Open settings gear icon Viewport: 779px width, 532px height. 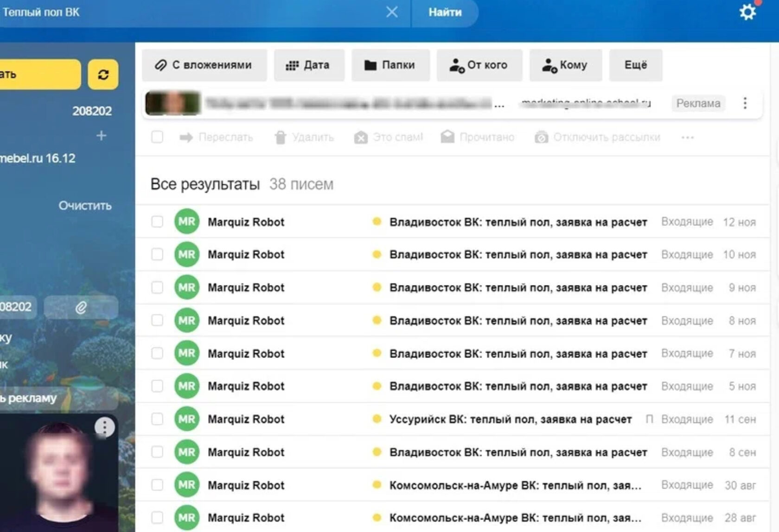pos(747,11)
